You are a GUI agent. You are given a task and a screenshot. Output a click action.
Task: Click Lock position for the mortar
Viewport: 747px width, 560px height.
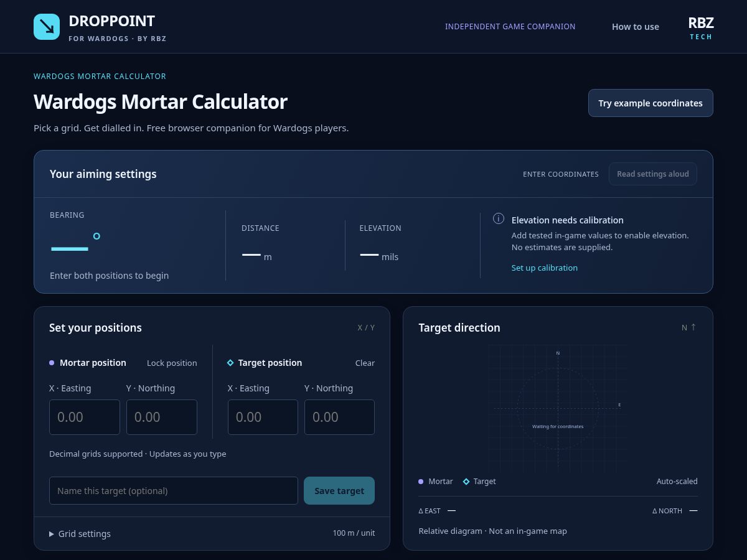coord(172,363)
